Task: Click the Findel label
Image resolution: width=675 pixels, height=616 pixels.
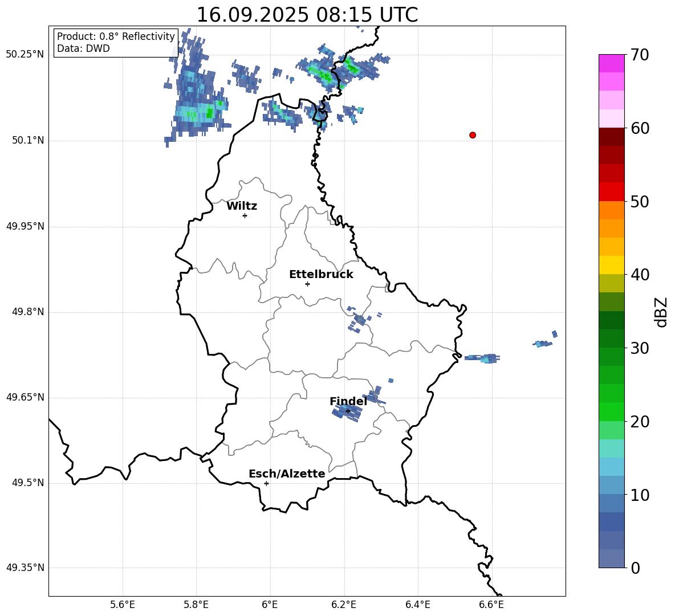Action: pos(348,401)
